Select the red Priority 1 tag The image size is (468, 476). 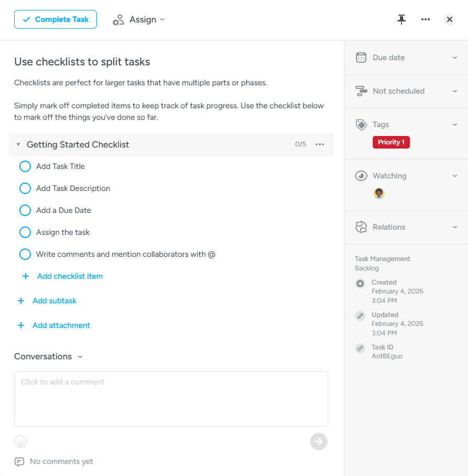[x=391, y=142]
